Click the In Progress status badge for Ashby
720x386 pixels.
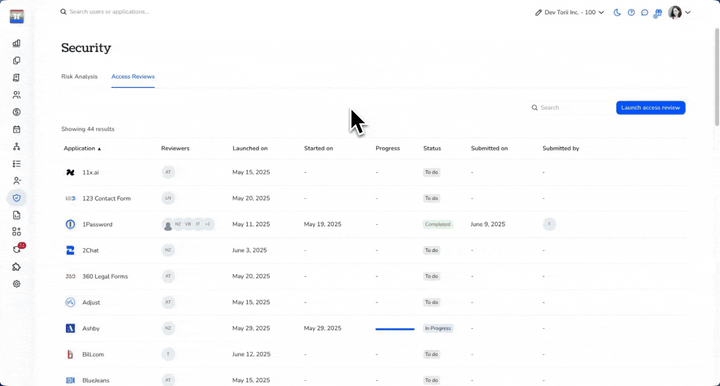click(438, 328)
